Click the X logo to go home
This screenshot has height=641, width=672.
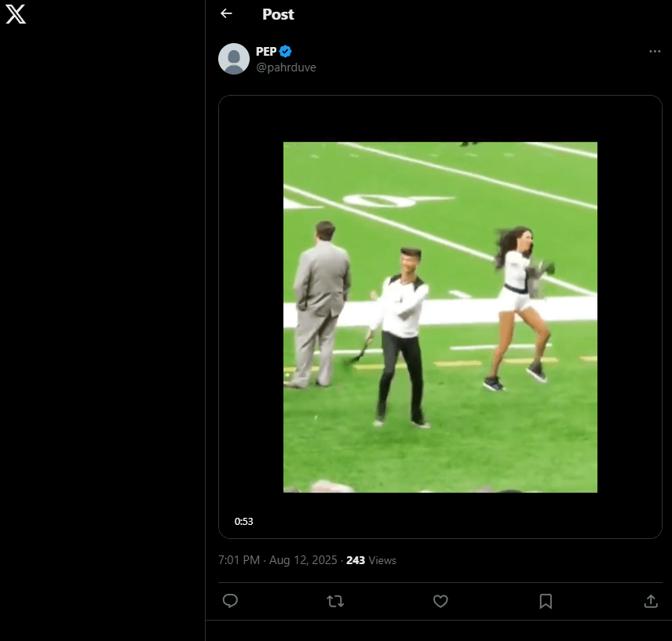[x=16, y=14]
